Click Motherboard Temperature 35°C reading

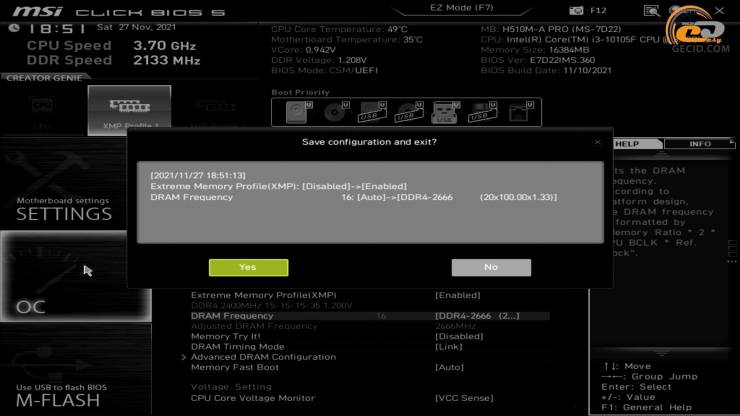(347, 40)
